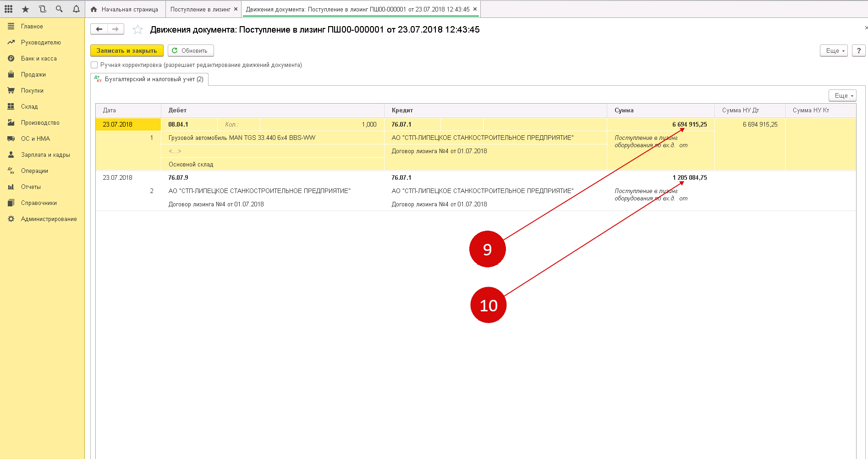This screenshot has height=459, width=868.
Task: Sort by the Дата column header
Action: click(x=128, y=110)
